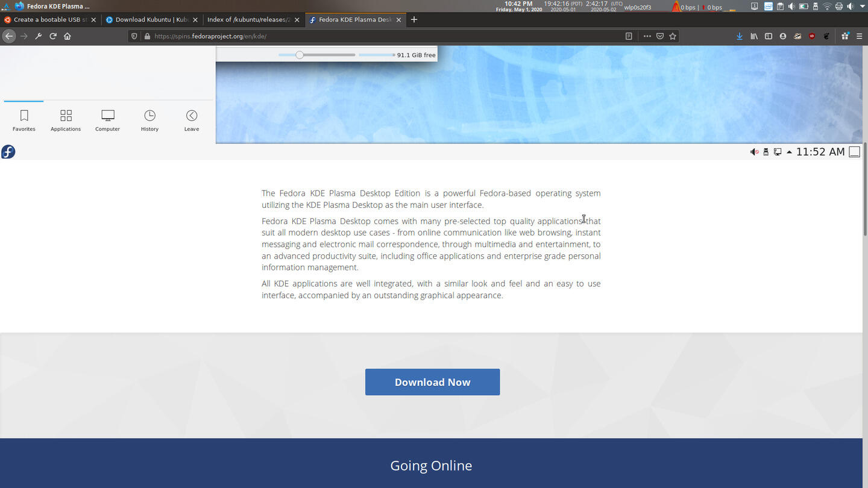
Task: Click black extension icon right of uBlock
Action: pyautogui.click(x=826, y=36)
